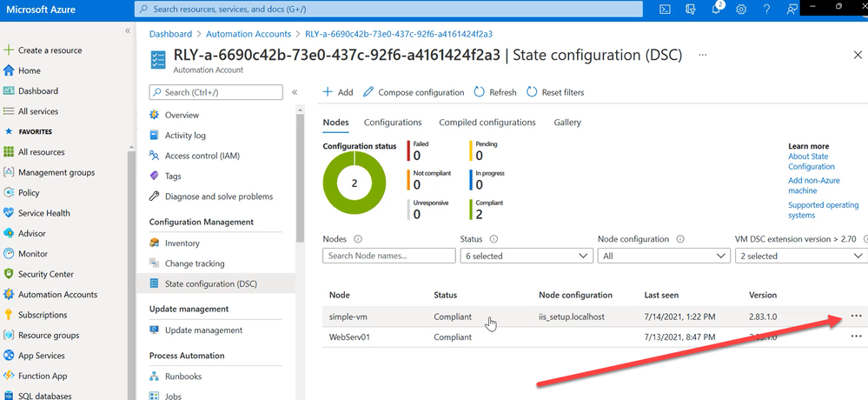Image resolution: width=868 pixels, height=400 pixels.
Task: Click Compose configuration toolbar button
Action: click(414, 92)
